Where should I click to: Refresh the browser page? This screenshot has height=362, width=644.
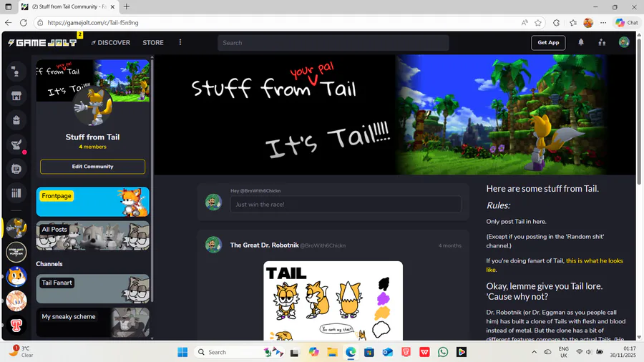tap(24, 23)
